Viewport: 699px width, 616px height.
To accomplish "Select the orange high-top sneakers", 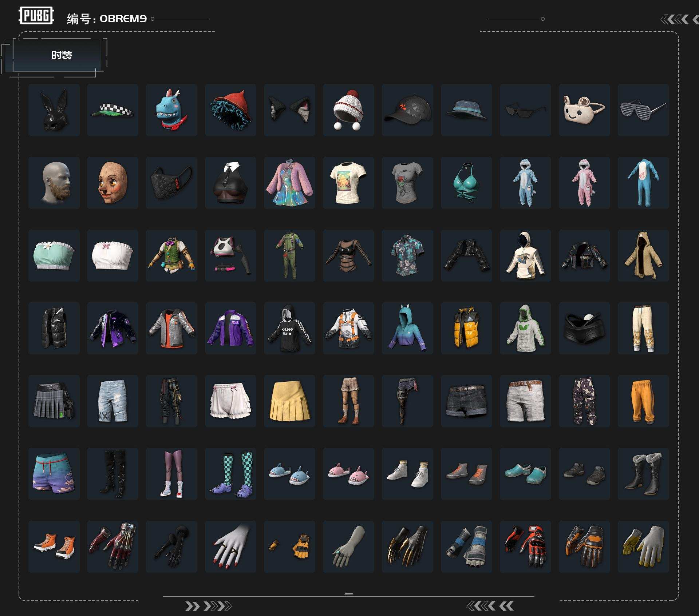I will (54, 547).
